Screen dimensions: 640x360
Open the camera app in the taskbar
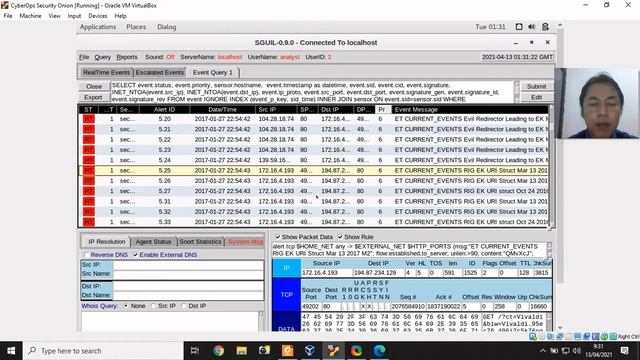(264, 351)
